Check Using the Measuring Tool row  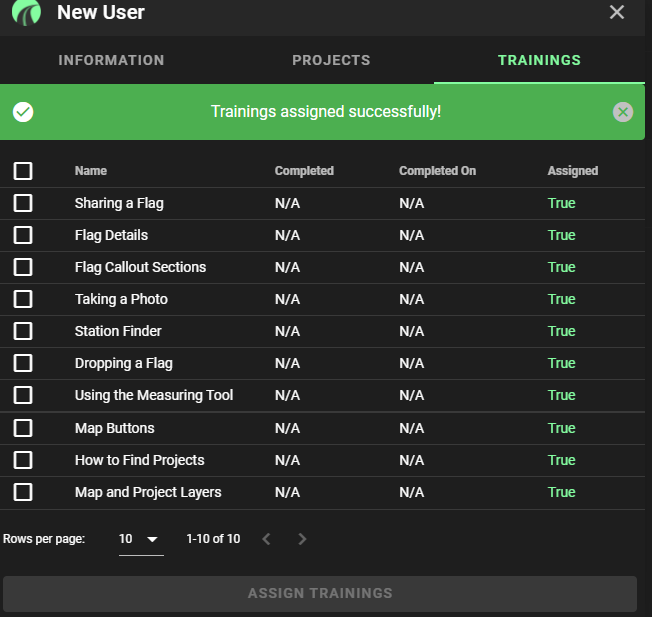(x=23, y=395)
